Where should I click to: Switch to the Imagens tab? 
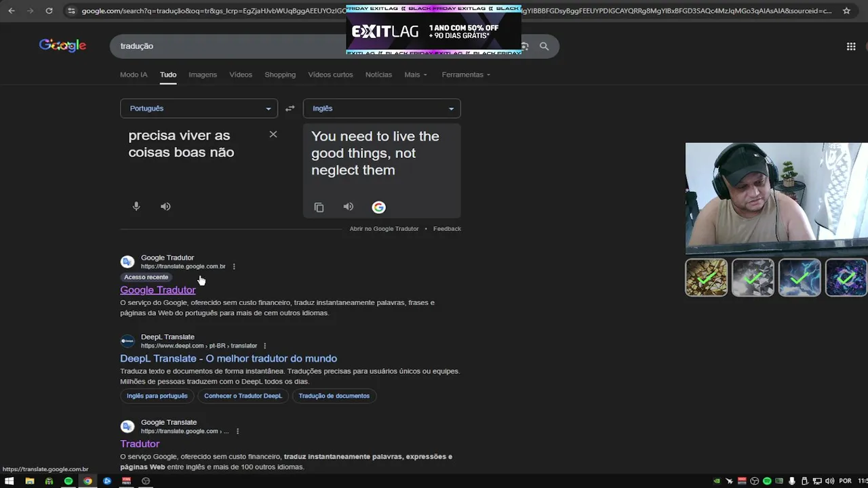pos(203,75)
